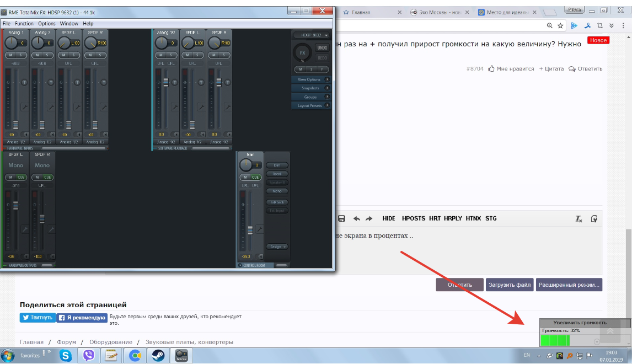Bookmark page with the browser star icon
The image size is (632, 364).
point(560,25)
